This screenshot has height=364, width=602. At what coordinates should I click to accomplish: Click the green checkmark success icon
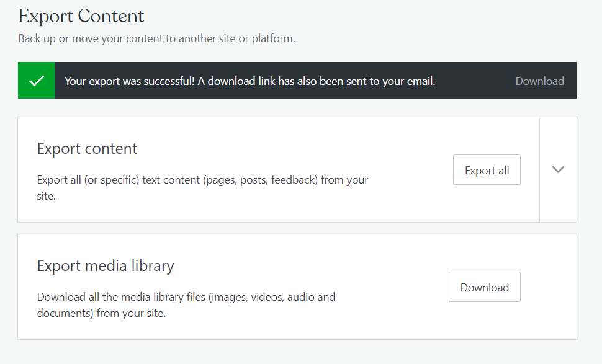coord(37,81)
